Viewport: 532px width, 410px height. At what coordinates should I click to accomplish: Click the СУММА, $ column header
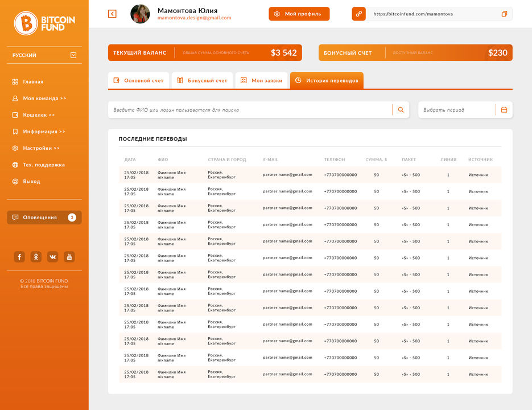pos(376,159)
